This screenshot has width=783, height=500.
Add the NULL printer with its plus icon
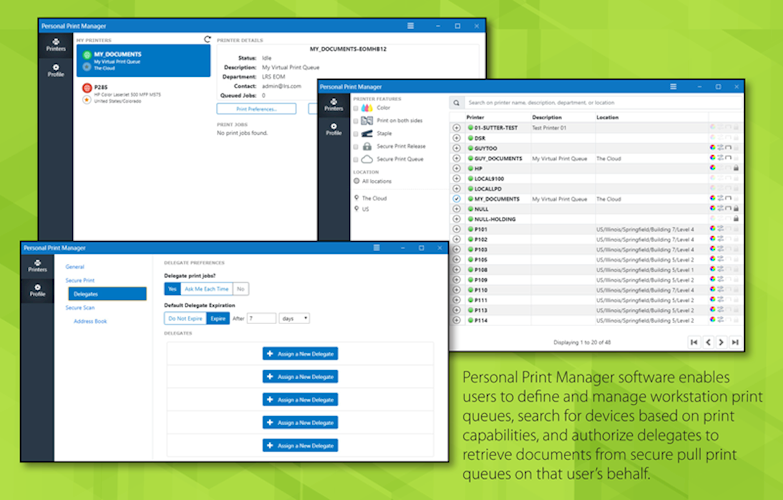pyautogui.click(x=456, y=209)
